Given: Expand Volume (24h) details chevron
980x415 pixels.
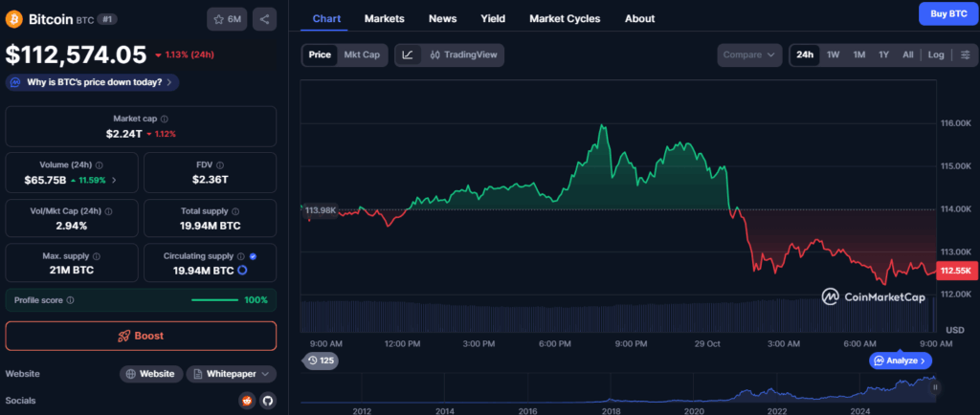Looking at the screenshot, I should coord(115,180).
